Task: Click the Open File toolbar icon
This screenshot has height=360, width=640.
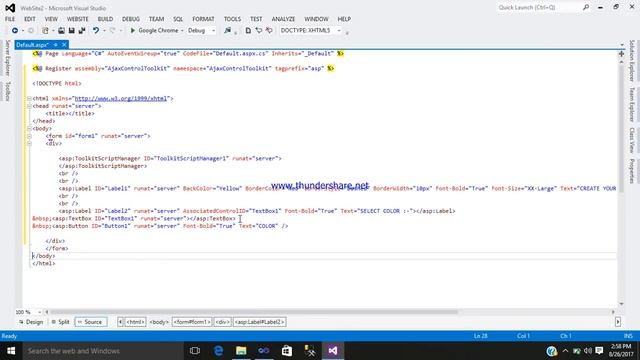Action: (x=61, y=31)
